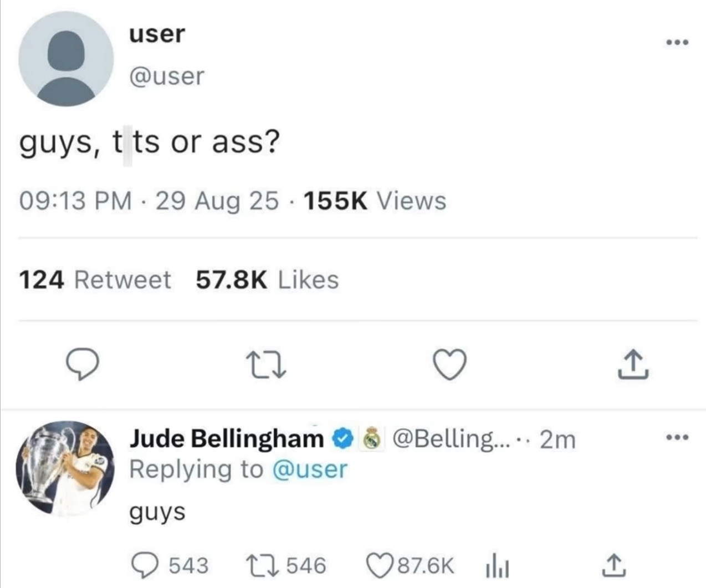Share the main tweet
This screenshot has height=588, width=706.
pos(633,366)
